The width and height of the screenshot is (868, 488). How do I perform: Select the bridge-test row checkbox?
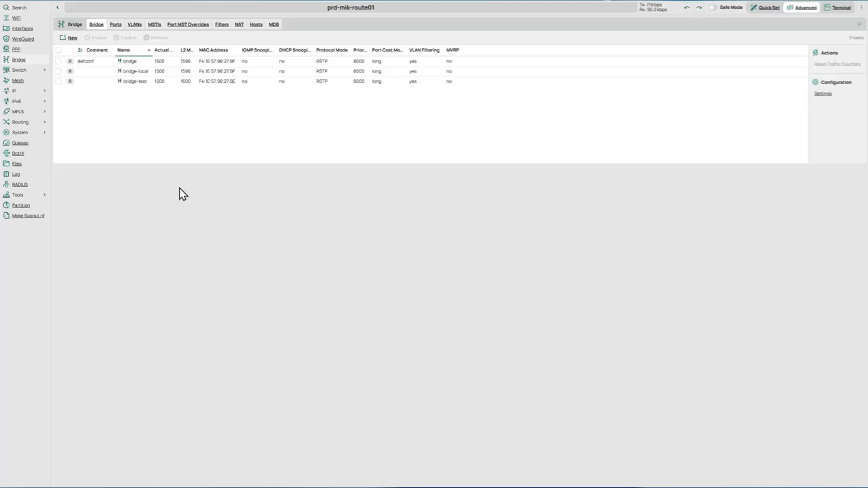(x=58, y=81)
